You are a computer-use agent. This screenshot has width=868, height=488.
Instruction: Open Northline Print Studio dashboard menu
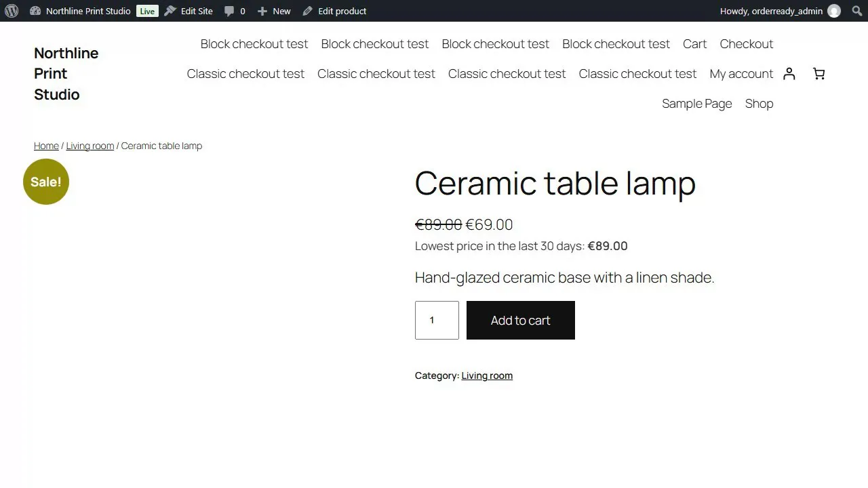[x=80, y=11]
